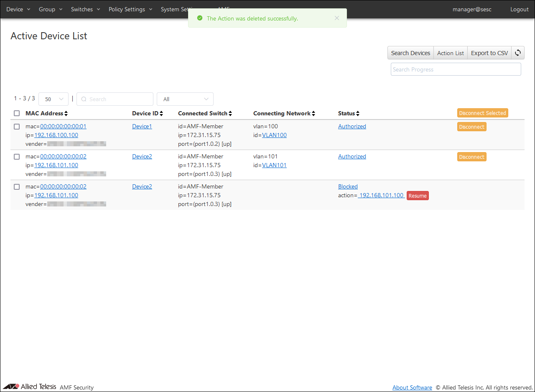Toggle the select-all checkbox in table header
The width and height of the screenshot is (535, 392).
[x=17, y=113]
